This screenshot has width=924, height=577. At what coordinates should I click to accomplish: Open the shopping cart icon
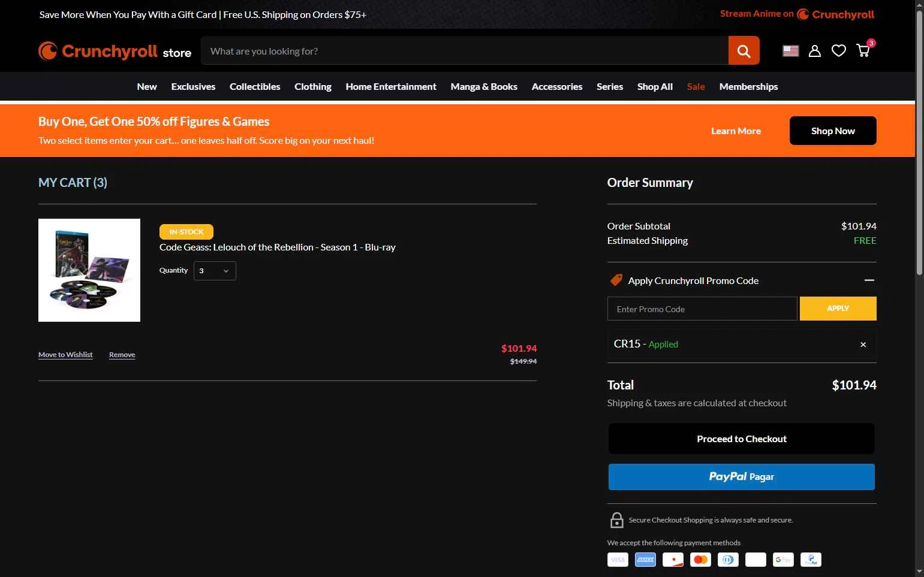[863, 50]
